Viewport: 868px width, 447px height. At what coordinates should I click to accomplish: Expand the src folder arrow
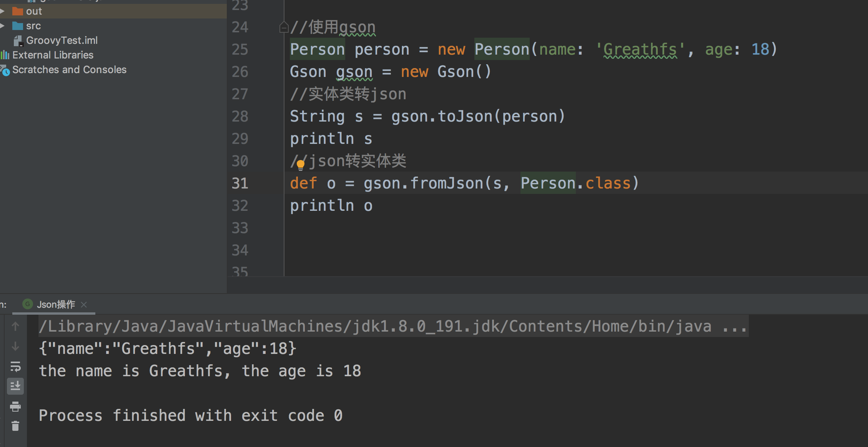point(3,26)
